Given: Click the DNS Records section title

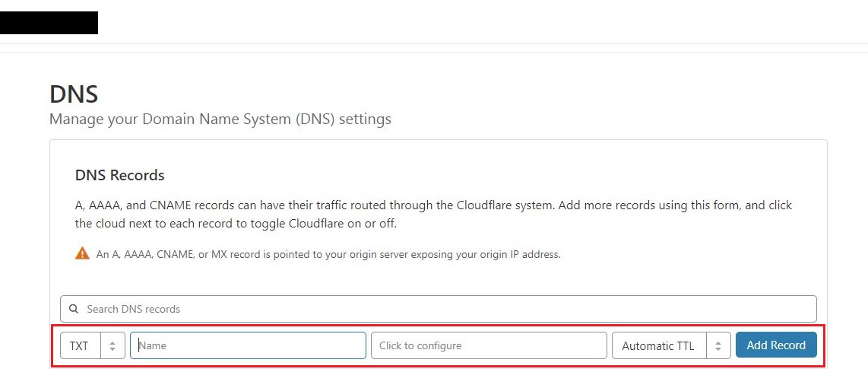Looking at the screenshot, I should click(119, 175).
